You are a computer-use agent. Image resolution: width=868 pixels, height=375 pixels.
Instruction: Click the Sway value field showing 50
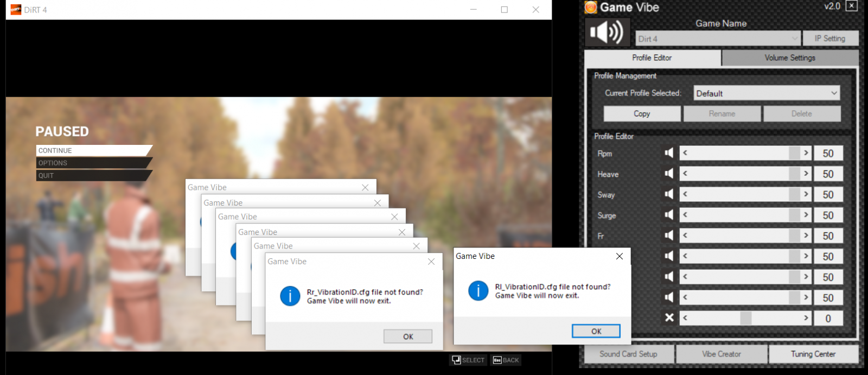(828, 195)
